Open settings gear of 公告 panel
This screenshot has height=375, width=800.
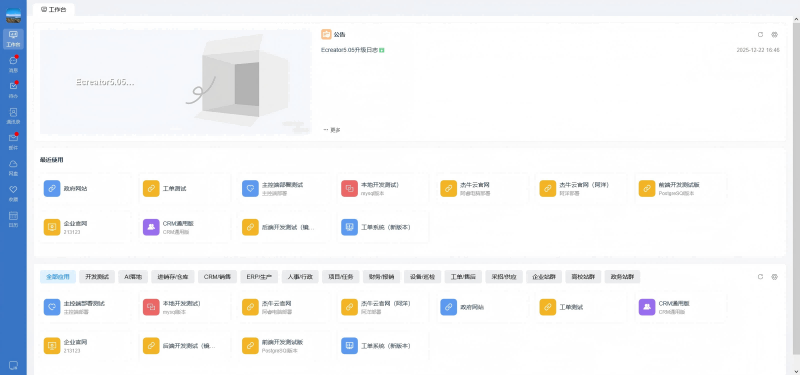click(774, 35)
